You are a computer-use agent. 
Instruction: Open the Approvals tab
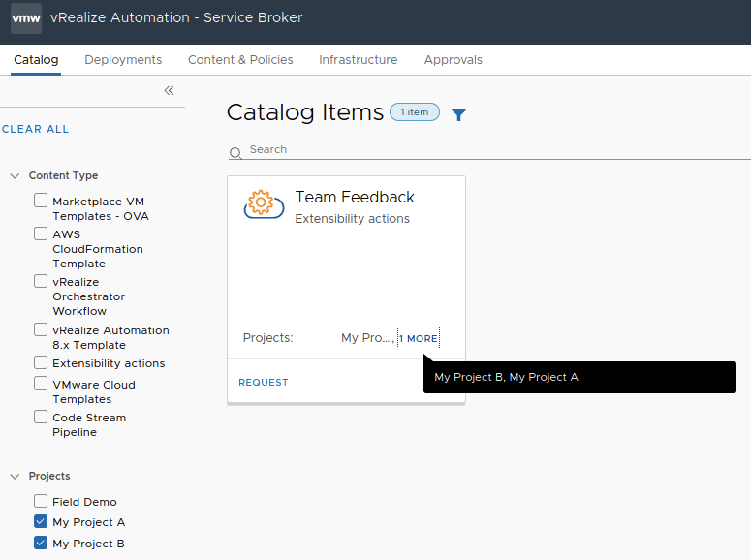coord(453,60)
